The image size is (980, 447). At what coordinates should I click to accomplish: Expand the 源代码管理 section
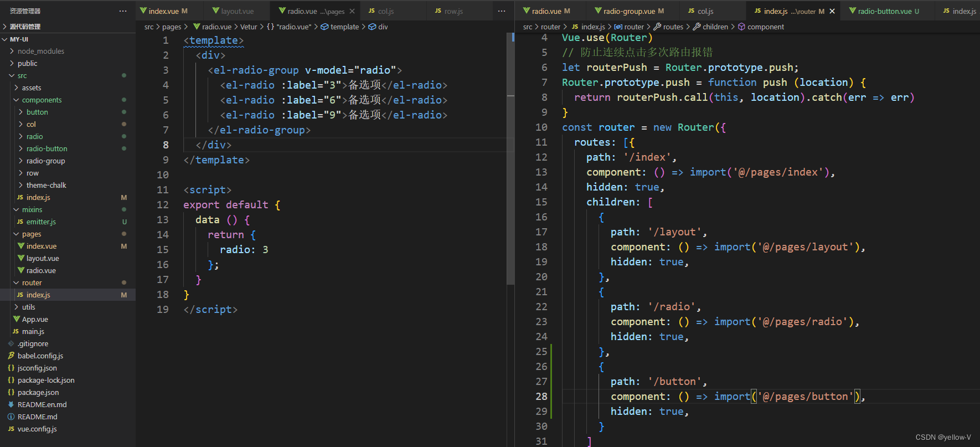(x=5, y=27)
